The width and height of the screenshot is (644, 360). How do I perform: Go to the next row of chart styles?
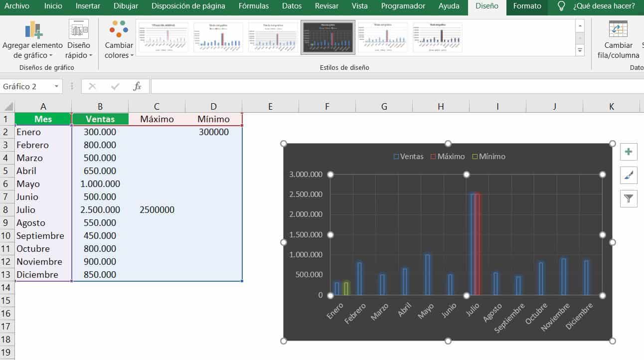pyautogui.click(x=580, y=38)
